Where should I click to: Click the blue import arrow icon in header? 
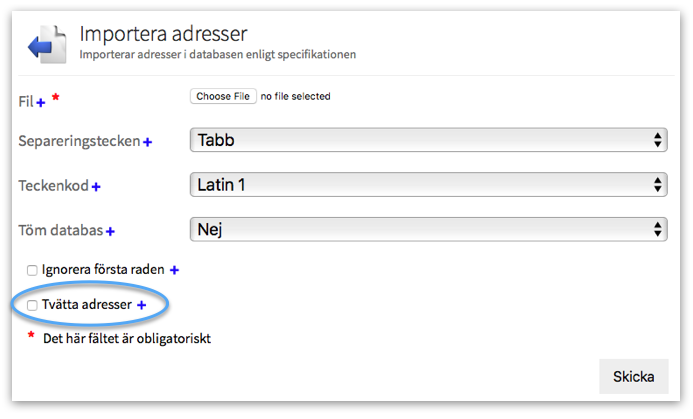tap(46, 46)
